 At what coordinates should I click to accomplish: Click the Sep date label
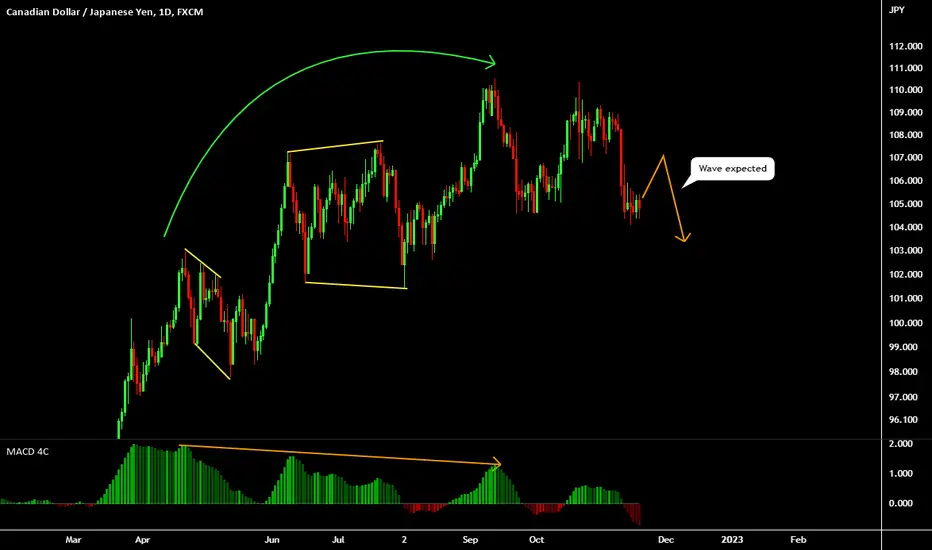pyautogui.click(x=470, y=540)
